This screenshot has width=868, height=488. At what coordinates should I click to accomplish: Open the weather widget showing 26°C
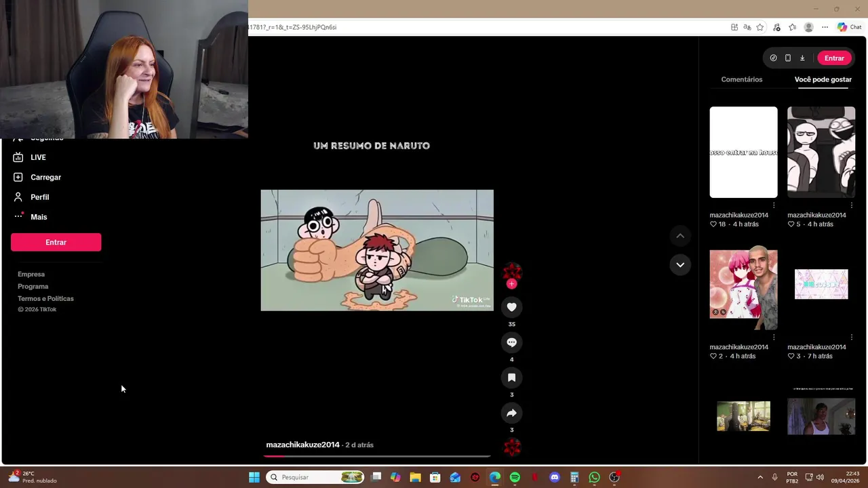point(32,477)
